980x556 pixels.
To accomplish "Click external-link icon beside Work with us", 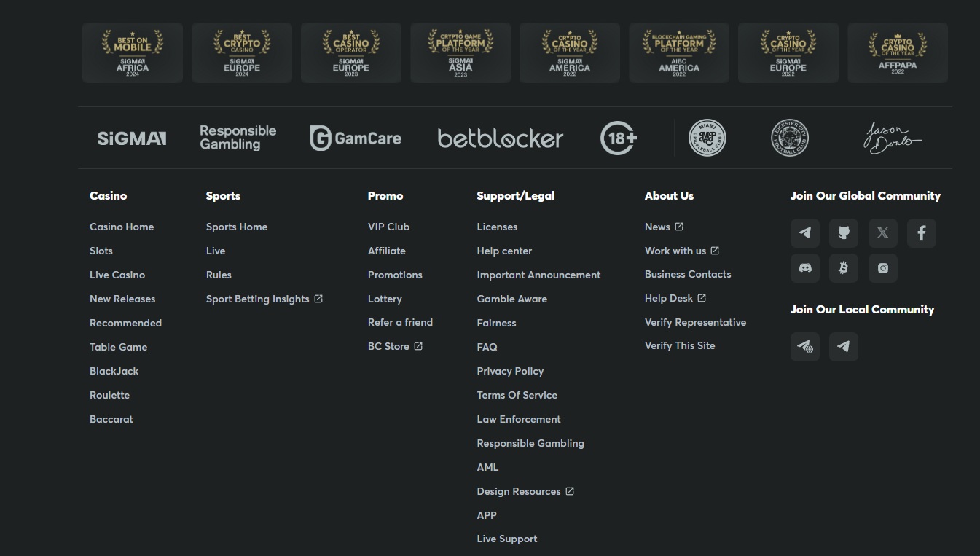I will 715,251.
